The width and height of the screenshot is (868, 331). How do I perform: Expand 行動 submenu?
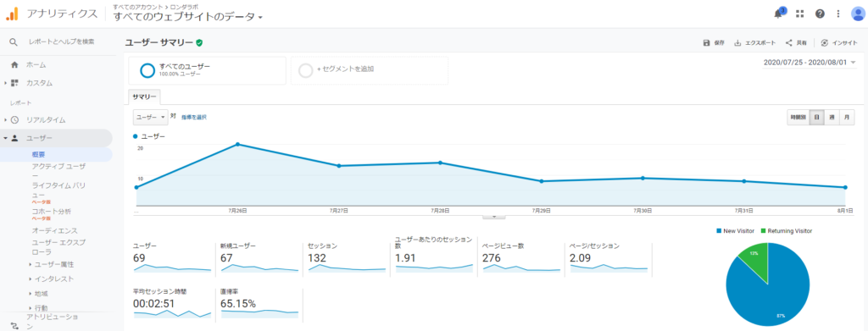[x=38, y=308]
